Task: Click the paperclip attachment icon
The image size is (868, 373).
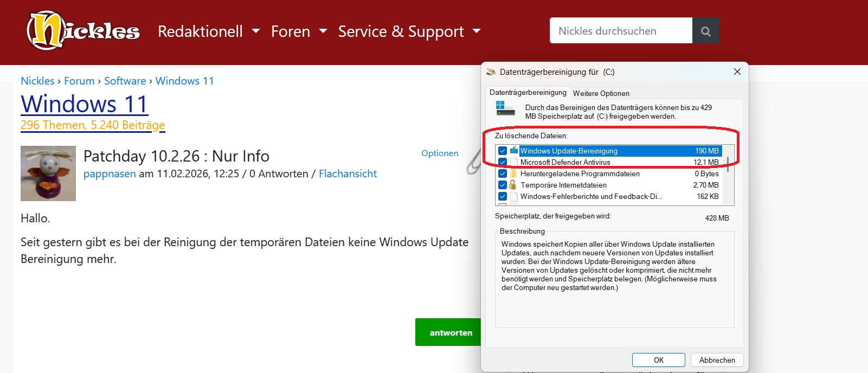Action: pyautogui.click(x=473, y=163)
